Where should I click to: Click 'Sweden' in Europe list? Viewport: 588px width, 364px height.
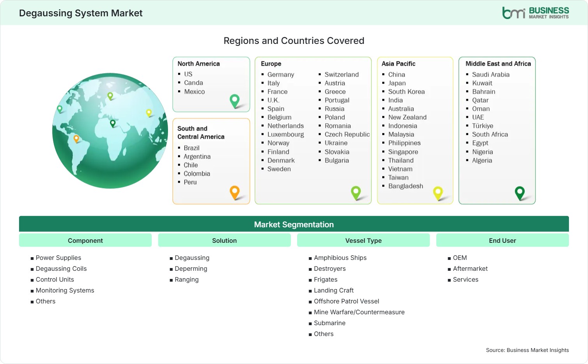279,169
